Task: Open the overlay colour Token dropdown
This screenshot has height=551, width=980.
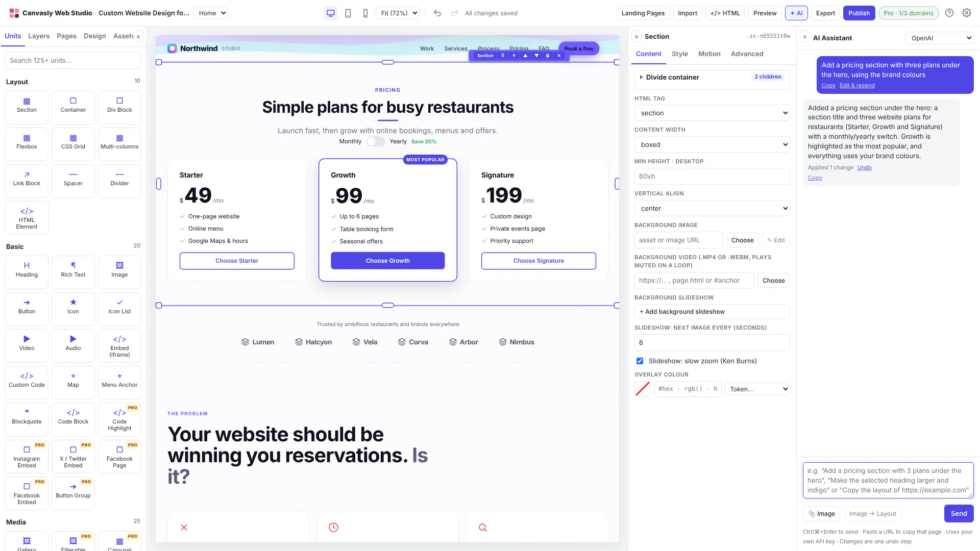Action: click(x=757, y=389)
